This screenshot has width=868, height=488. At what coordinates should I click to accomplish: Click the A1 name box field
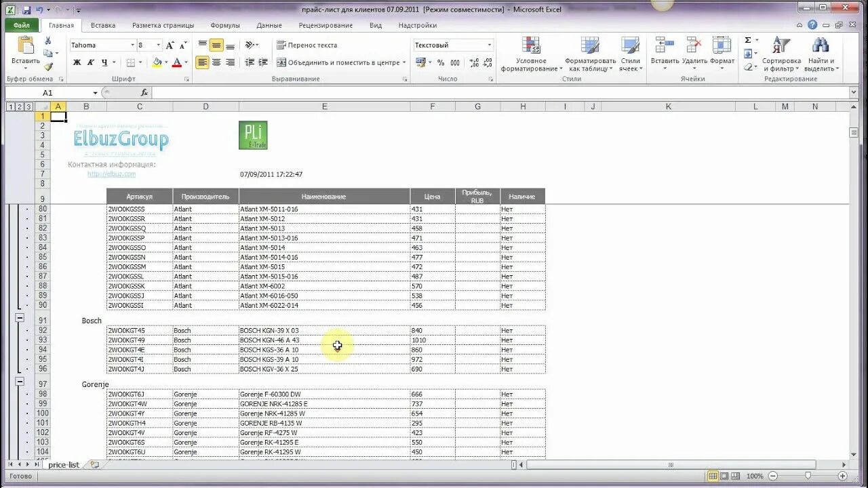tap(47, 92)
